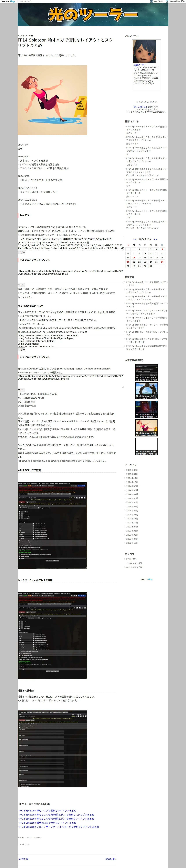Open footer link 絶もう１つの未来 スクリプトまとめ
This screenshot has width=186, height=868.
pyautogui.click(x=57, y=815)
